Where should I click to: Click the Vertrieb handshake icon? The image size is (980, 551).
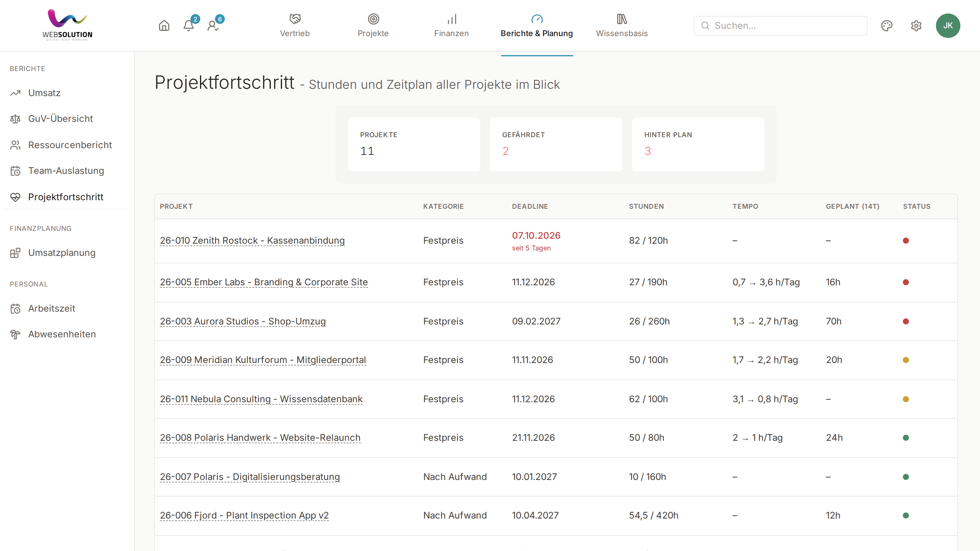coord(295,19)
